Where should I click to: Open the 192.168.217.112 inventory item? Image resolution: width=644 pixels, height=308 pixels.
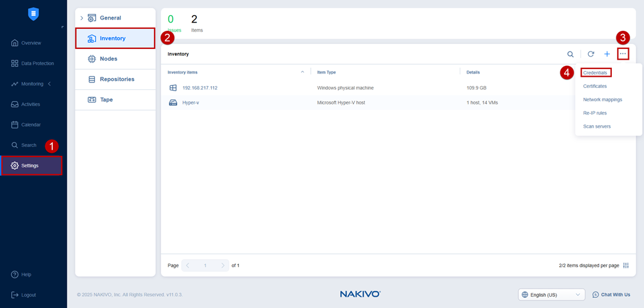[x=200, y=88]
